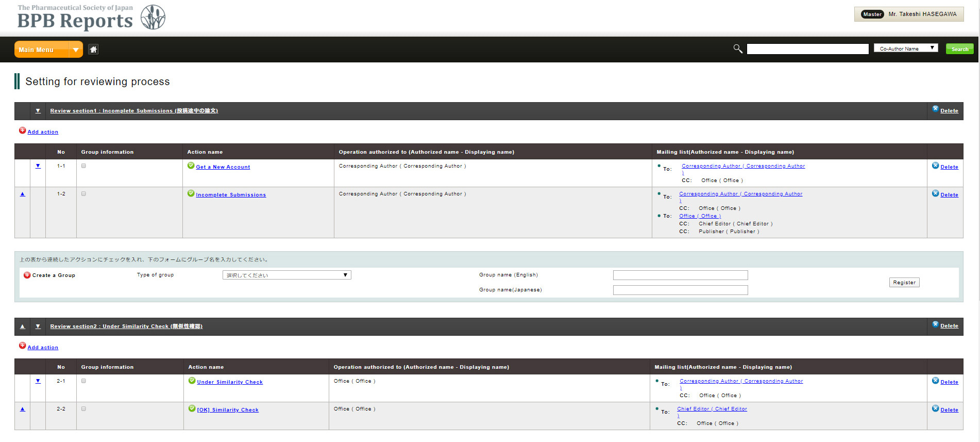Open Get a New Account action

click(223, 167)
